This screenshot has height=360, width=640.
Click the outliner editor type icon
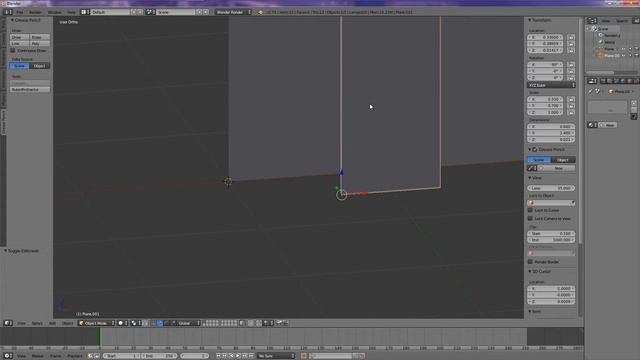tap(592, 20)
